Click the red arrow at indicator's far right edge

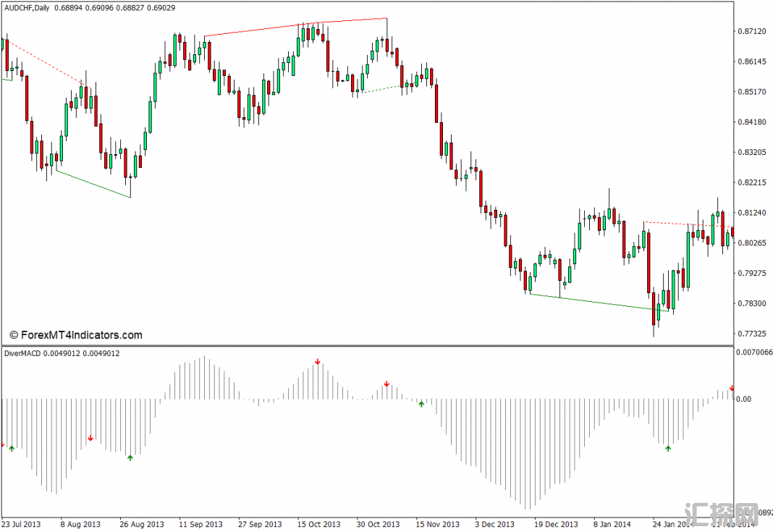click(732, 389)
